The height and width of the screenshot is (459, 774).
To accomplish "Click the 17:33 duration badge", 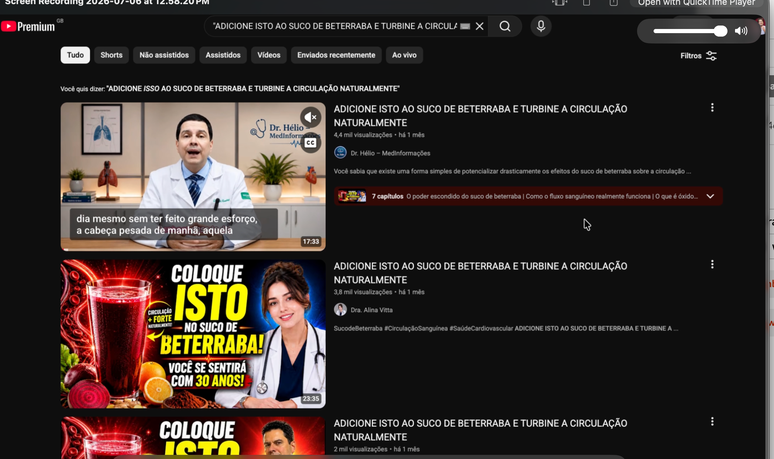I will (311, 242).
